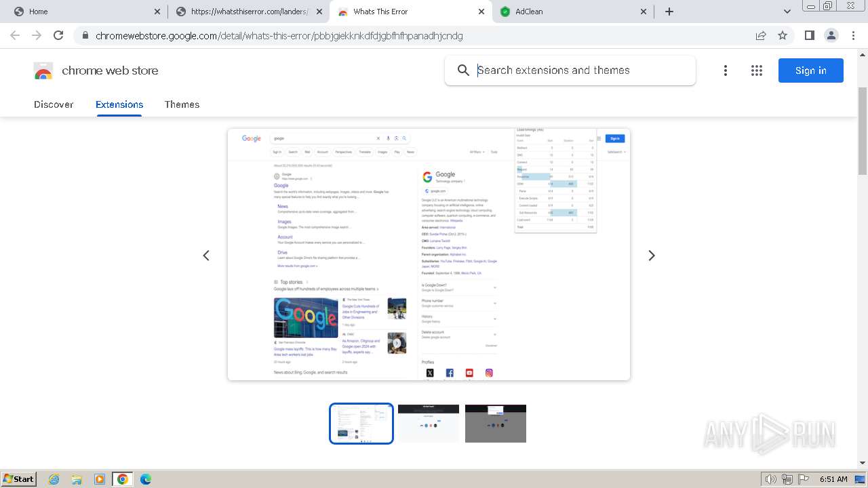
Task: Open Internet Explorer from taskbar
Action: coord(54,479)
